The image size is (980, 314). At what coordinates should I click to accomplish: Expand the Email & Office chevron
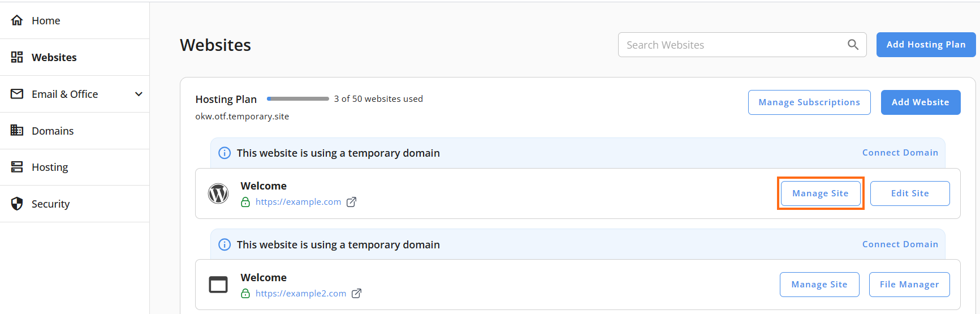(x=139, y=94)
